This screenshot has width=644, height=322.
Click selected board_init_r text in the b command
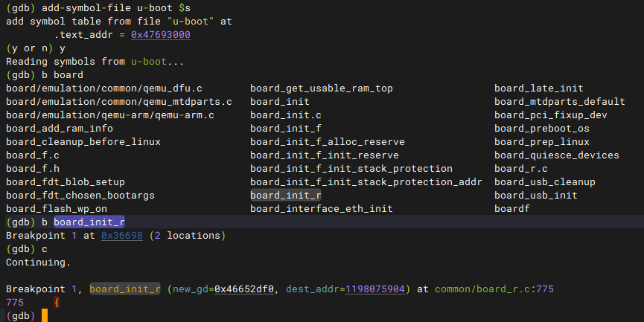pyautogui.click(x=89, y=222)
